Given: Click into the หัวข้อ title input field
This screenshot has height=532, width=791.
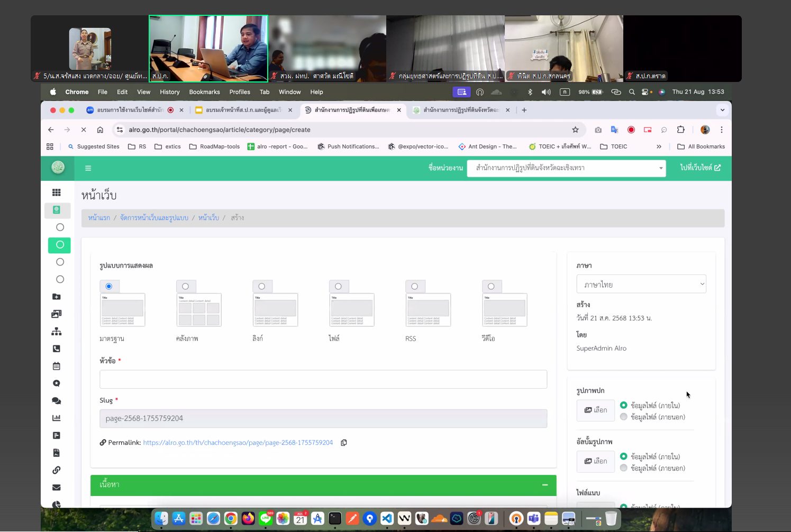Looking at the screenshot, I should [323, 379].
